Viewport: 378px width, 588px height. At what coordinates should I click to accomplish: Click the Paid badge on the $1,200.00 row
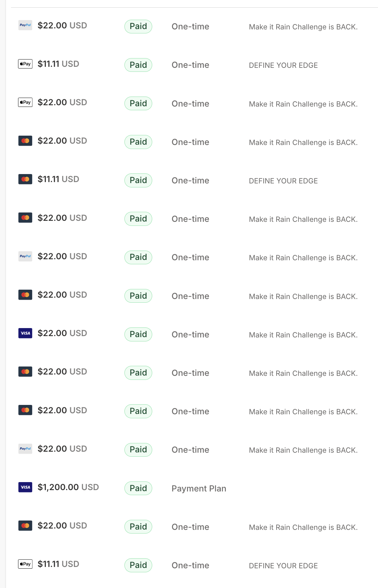(x=138, y=488)
